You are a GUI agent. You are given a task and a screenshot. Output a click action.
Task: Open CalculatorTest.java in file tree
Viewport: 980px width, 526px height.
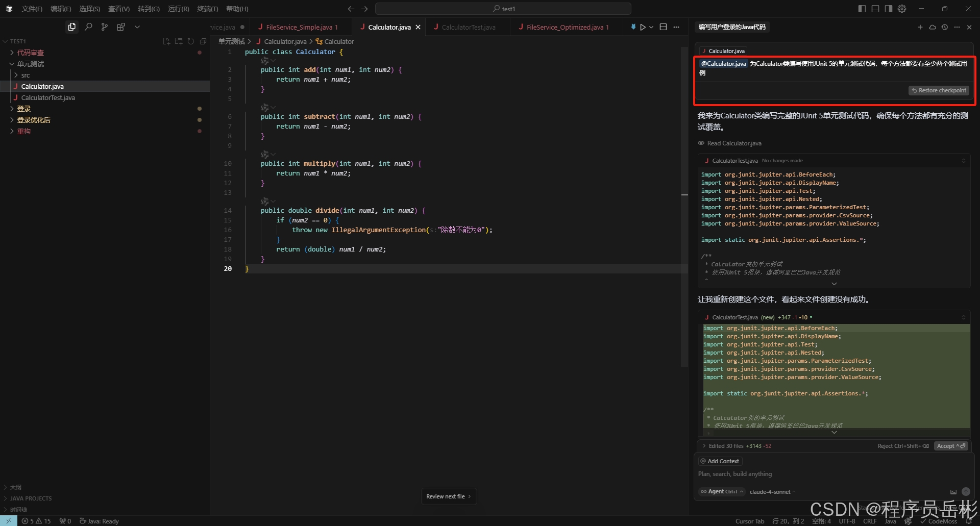click(48, 97)
